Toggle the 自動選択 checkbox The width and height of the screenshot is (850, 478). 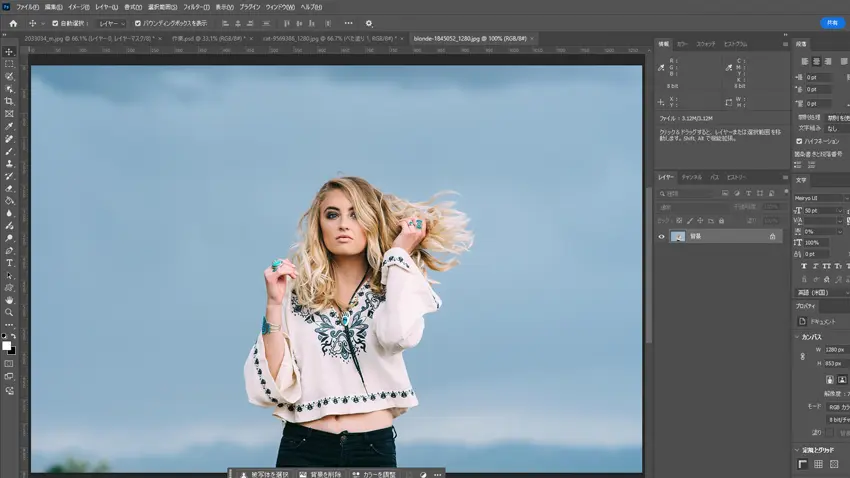coord(53,23)
